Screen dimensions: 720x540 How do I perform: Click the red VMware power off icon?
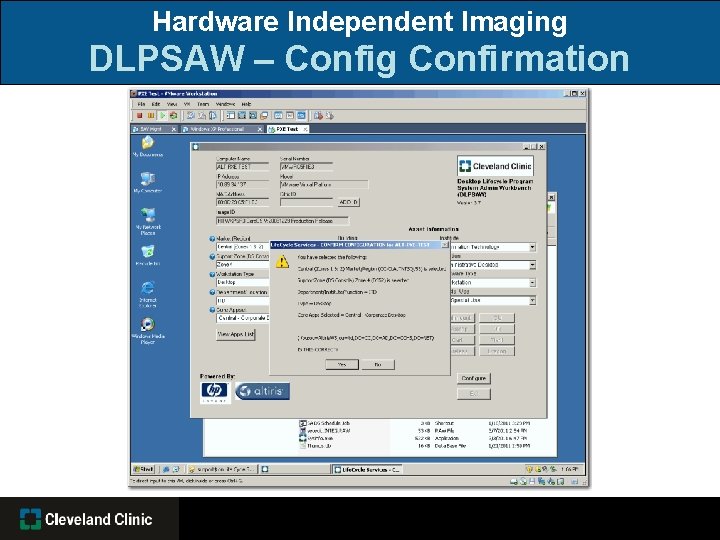point(140,116)
